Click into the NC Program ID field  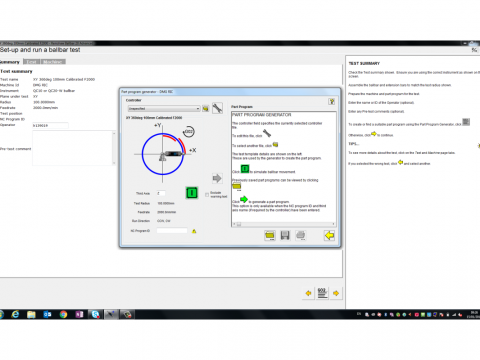[172, 231]
